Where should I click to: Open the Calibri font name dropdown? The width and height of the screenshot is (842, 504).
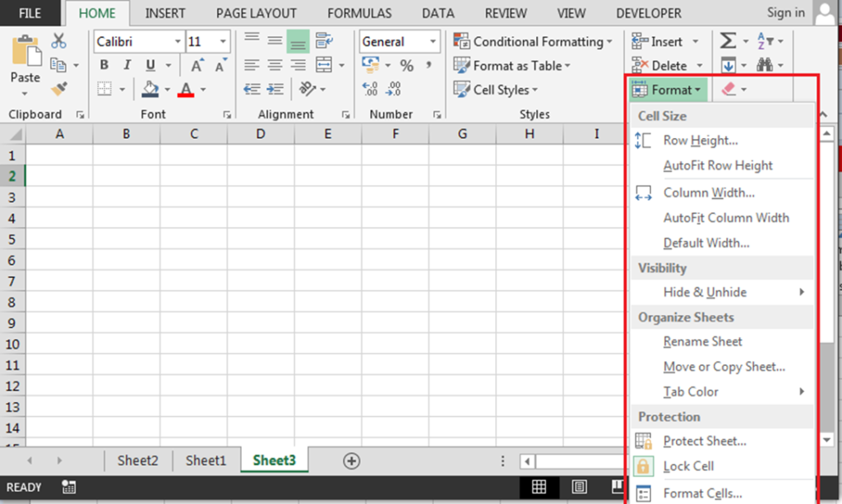coord(178,41)
